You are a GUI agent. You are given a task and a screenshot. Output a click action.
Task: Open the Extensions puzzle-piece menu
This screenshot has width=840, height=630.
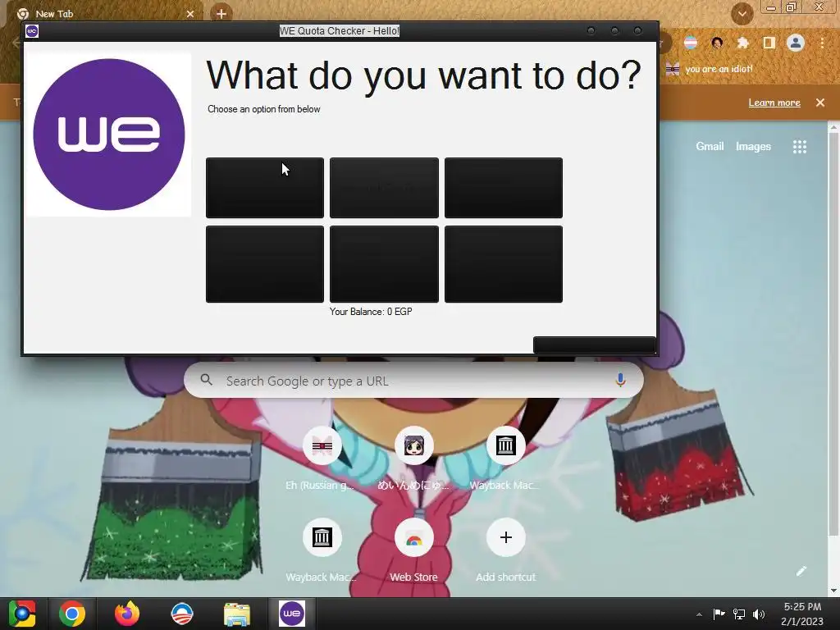tap(743, 43)
